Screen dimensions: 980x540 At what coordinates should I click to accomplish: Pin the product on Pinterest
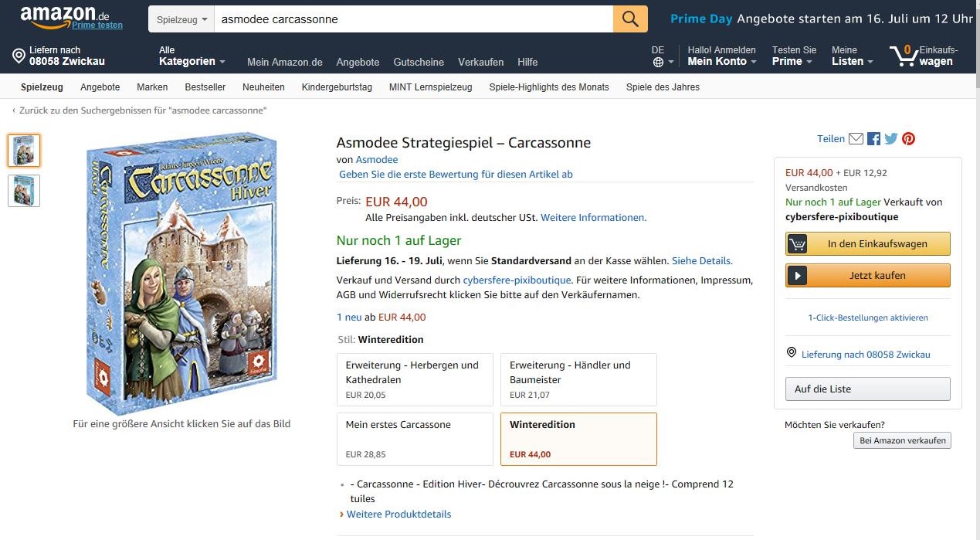click(x=908, y=139)
